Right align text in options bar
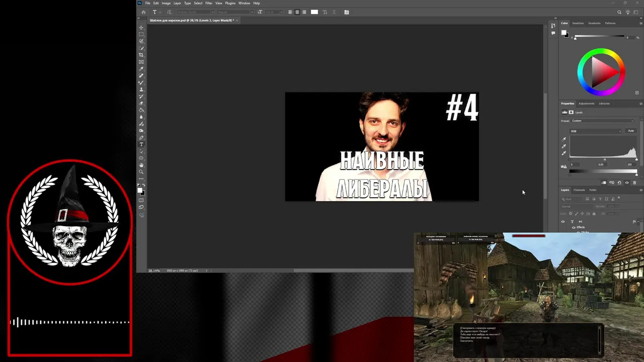The height and width of the screenshot is (362, 644). click(304, 12)
